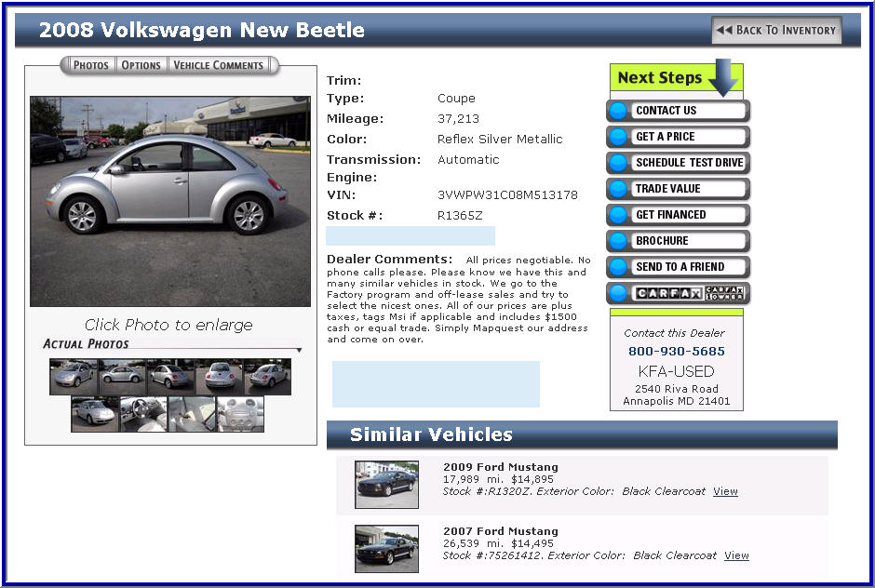Click the blue dot beside Brochure
The height and width of the screenshot is (588, 875).
[x=618, y=241]
